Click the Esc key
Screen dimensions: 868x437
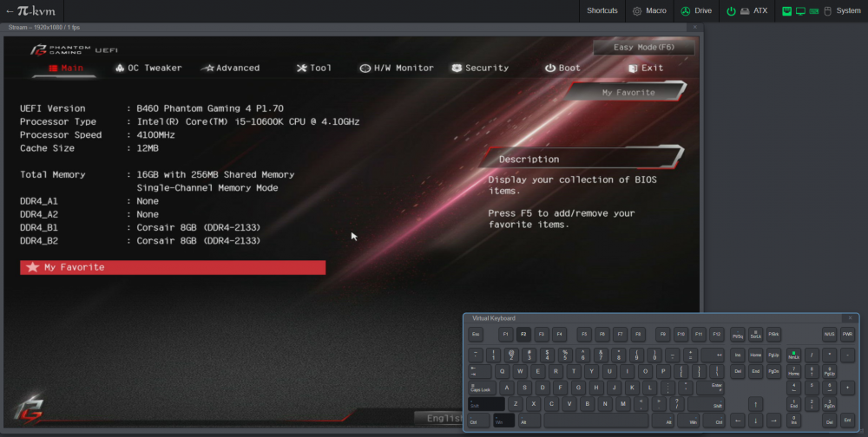[x=476, y=334]
